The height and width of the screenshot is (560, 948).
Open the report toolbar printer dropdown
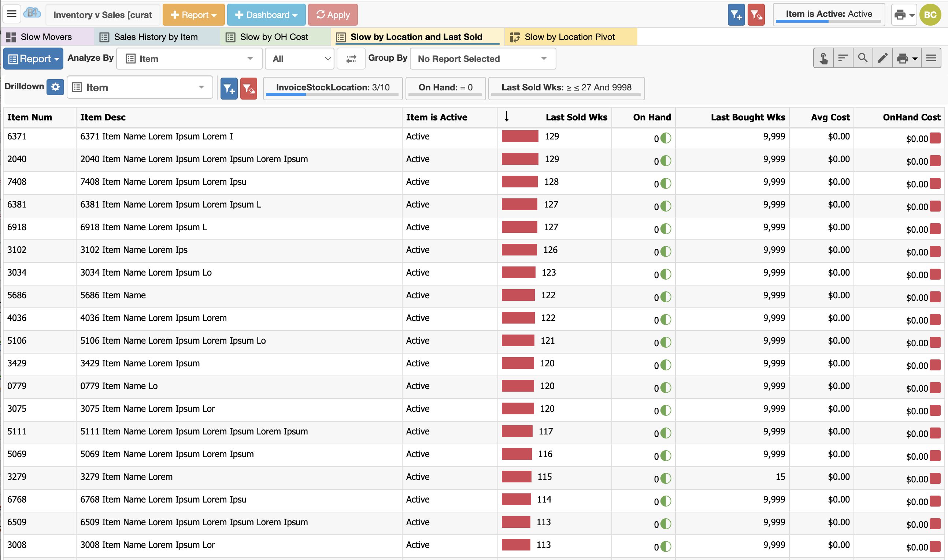pyautogui.click(x=907, y=58)
